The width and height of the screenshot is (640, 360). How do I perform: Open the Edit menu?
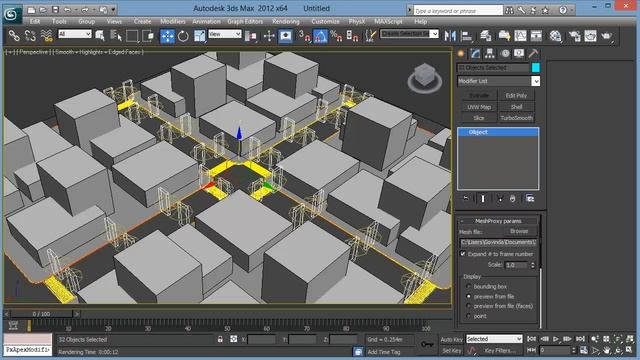tap(35, 21)
